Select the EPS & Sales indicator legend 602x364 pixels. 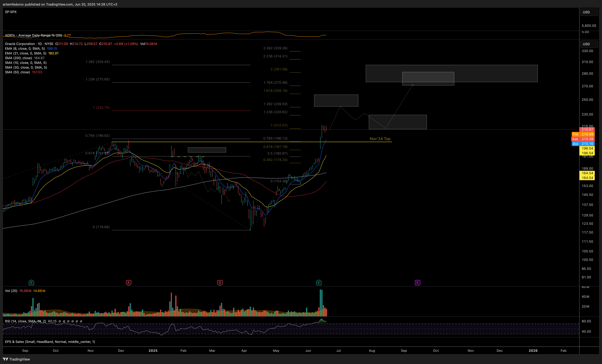pos(50,342)
